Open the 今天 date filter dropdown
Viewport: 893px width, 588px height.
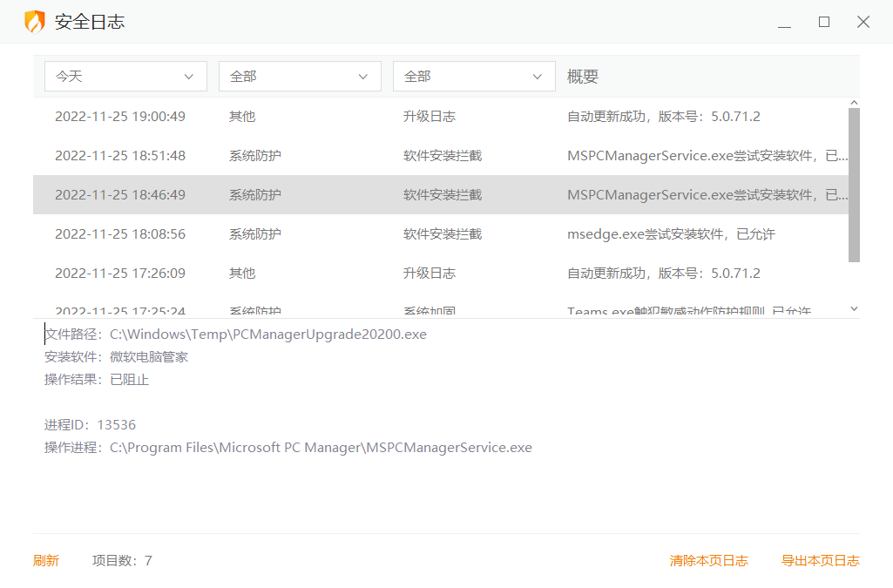coord(125,77)
